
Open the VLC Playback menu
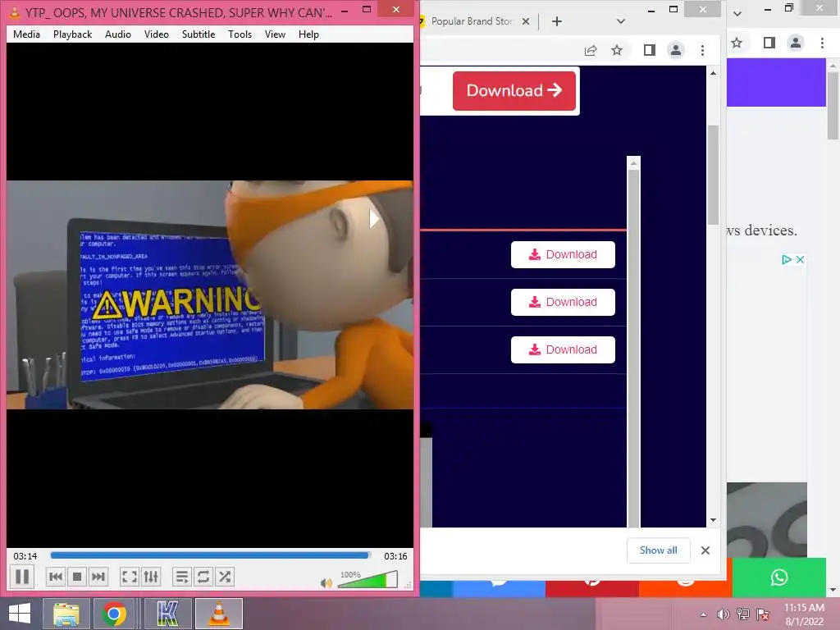click(72, 34)
